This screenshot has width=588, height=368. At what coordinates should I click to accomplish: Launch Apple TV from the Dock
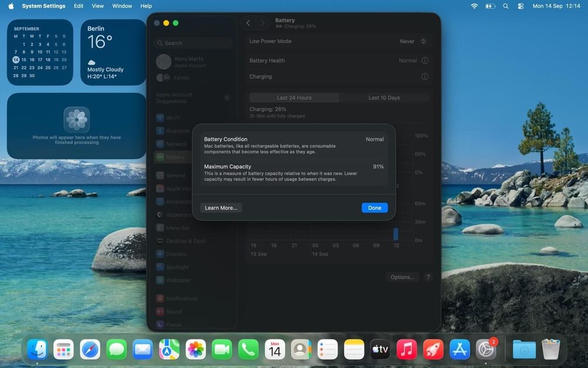380,349
